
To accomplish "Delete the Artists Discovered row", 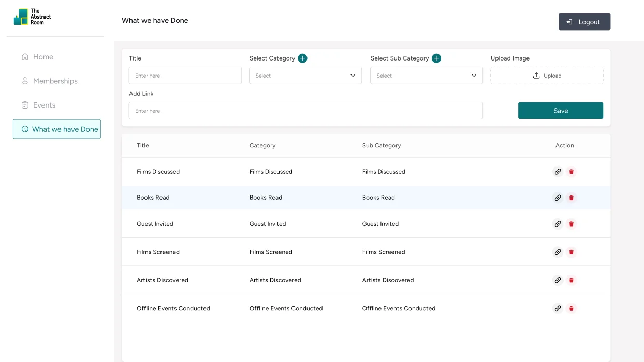I will click(x=572, y=280).
